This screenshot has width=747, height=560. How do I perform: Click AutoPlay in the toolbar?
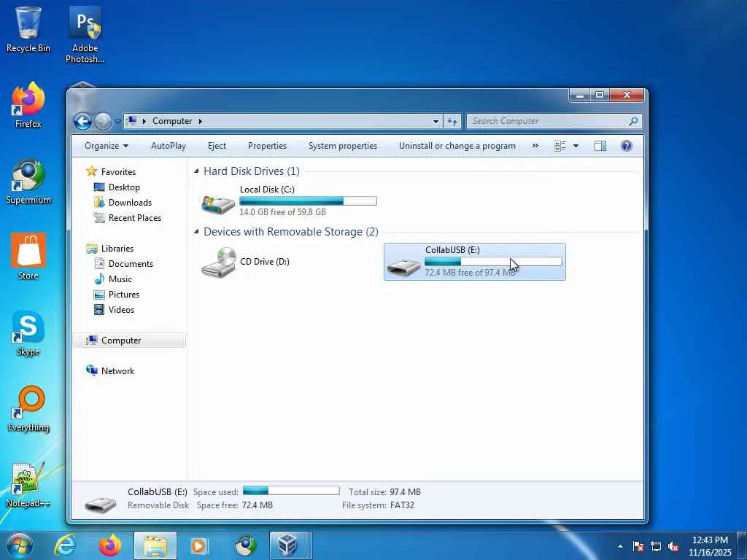(x=169, y=146)
